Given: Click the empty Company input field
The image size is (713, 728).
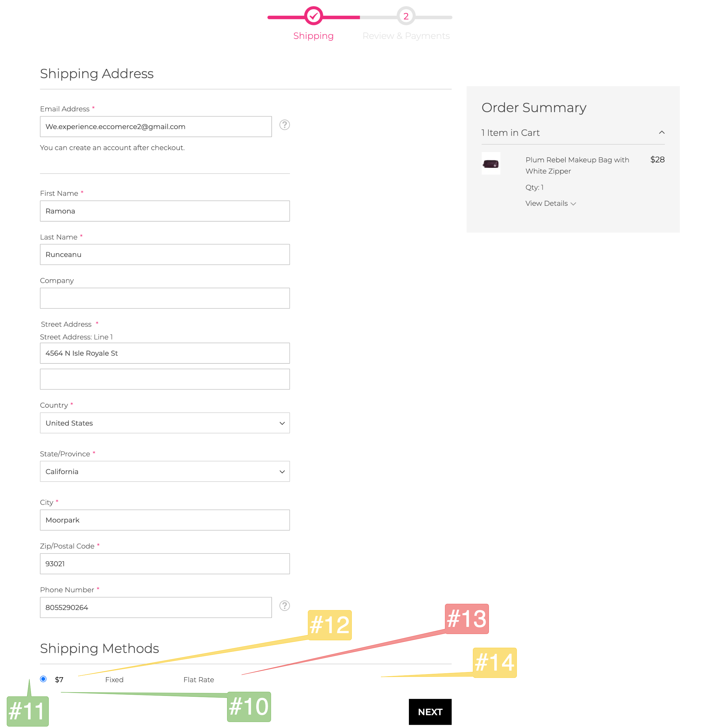Looking at the screenshot, I should (x=165, y=298).
